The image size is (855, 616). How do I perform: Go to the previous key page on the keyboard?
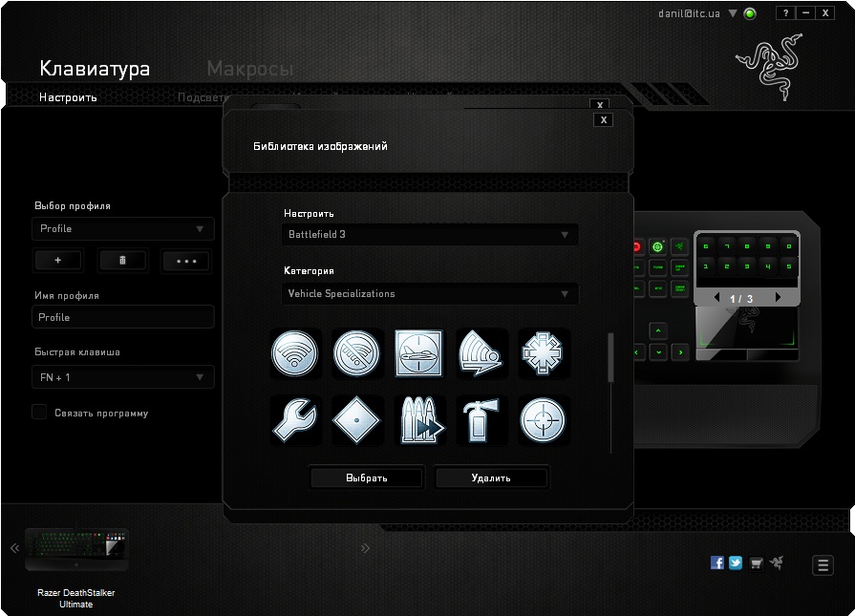(717, 298)
